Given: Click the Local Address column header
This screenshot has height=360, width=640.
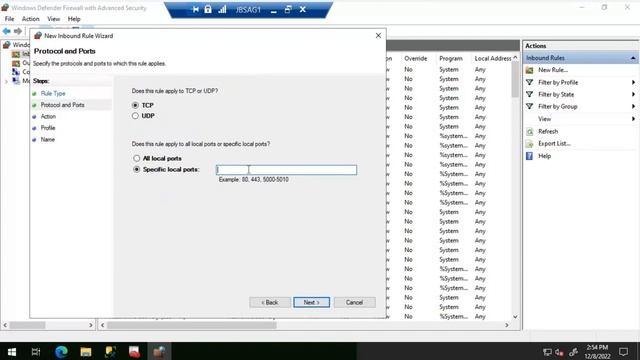Looking at the screenshot, I should (x=492, y=58).
